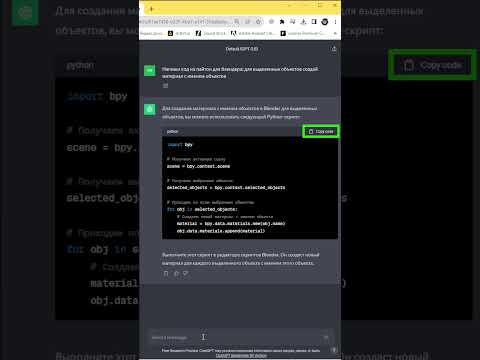Click the ChatGPT avatar beside the response
Image resolution: width=480 pixels, height=360 pixels.
(150, 109)
